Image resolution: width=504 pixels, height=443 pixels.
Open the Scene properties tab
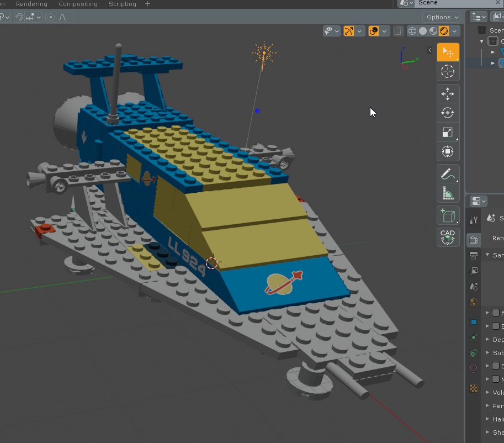[x=474, y=286]
